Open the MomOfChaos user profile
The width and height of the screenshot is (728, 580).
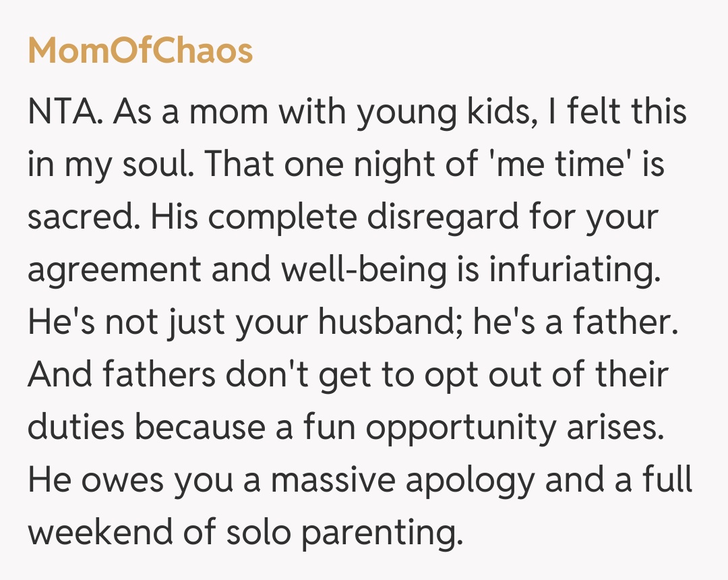140,51
